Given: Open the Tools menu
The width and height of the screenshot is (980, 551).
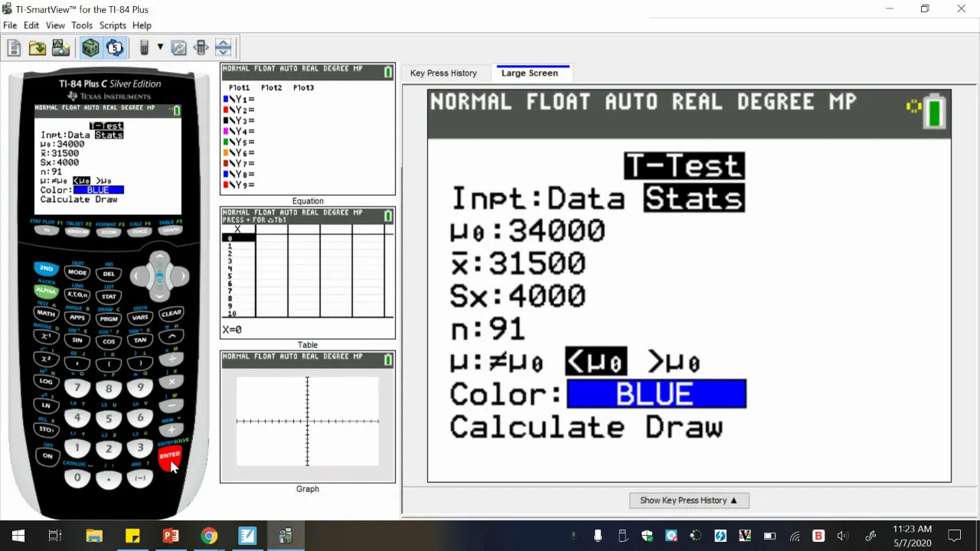Looking at the screenshot, I should click(x=82, y=25).
